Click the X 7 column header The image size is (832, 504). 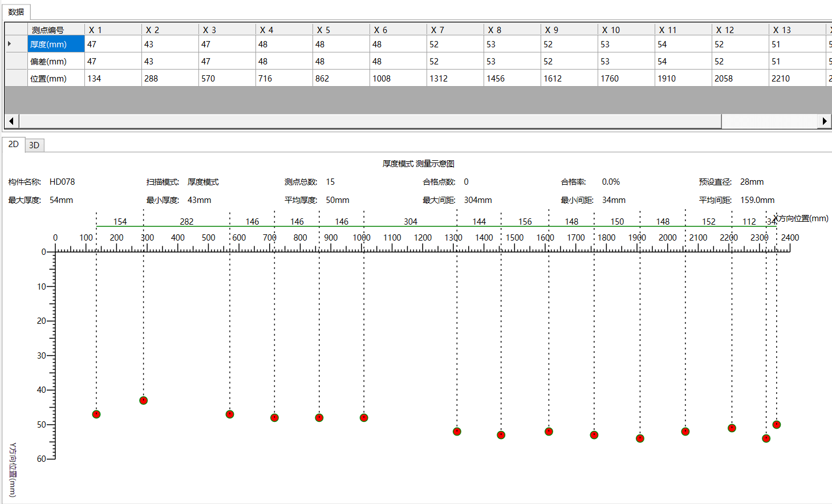point(455,30)
